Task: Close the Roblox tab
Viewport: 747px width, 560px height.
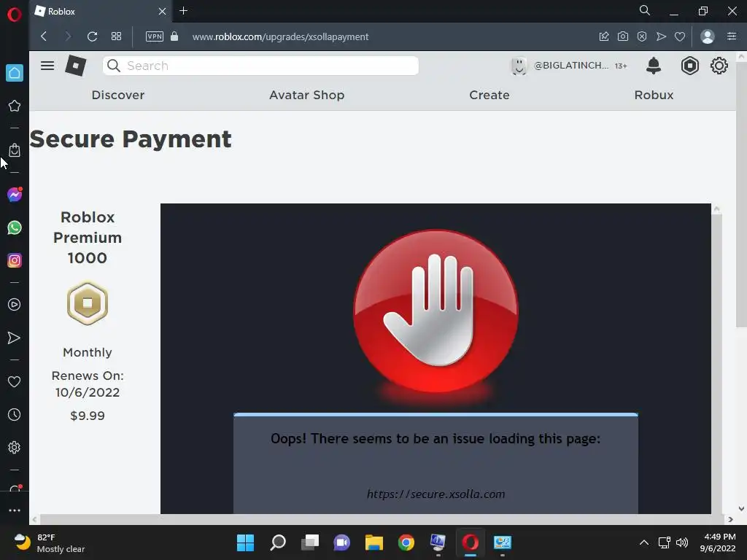Action: [162, 11]
